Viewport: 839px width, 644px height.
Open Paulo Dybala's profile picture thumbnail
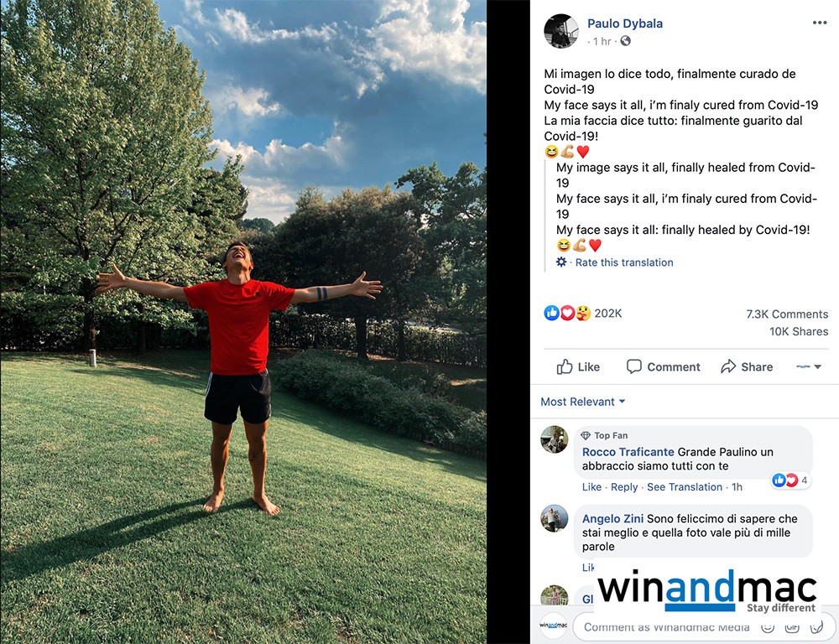coord(560,31)
